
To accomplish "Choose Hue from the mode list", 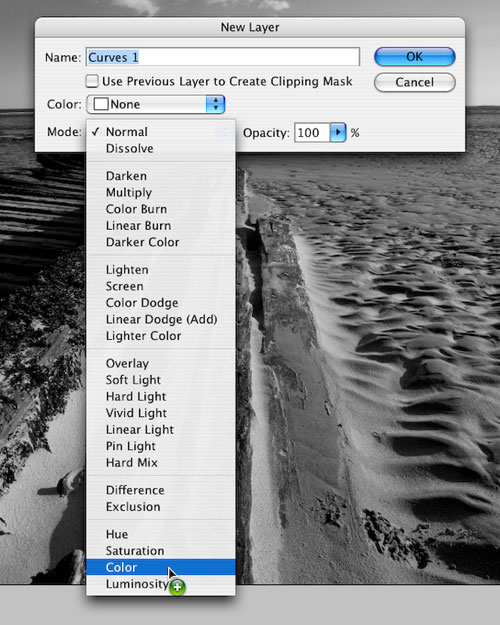I will (x=161, y=534).
